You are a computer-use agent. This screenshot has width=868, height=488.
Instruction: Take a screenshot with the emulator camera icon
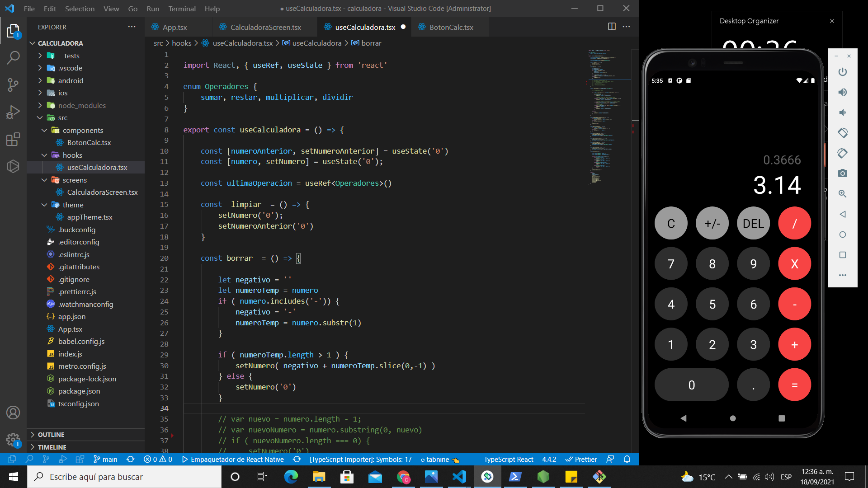[x=842, y=173]
